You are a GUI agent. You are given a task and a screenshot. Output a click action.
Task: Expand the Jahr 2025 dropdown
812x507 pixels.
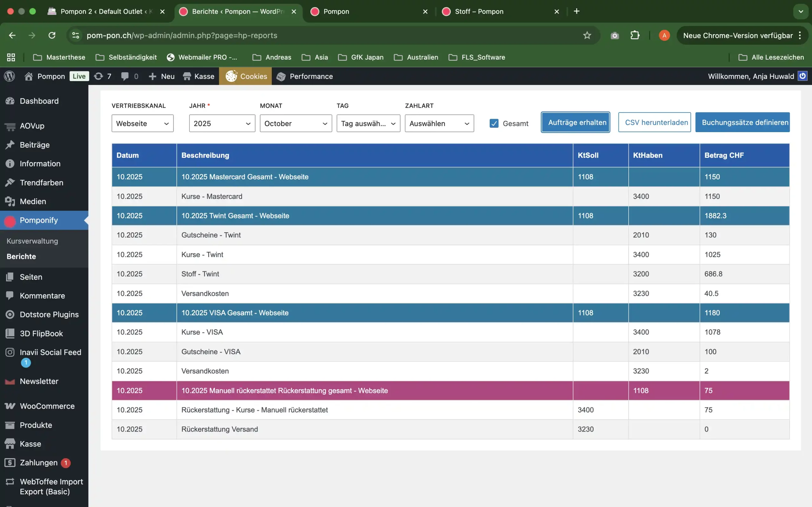click(x=222, y=123)
